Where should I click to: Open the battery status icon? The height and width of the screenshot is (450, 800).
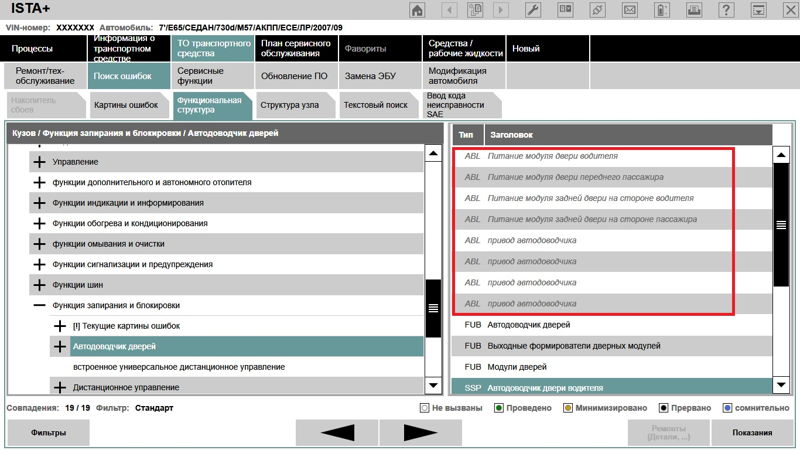point(662,10)
